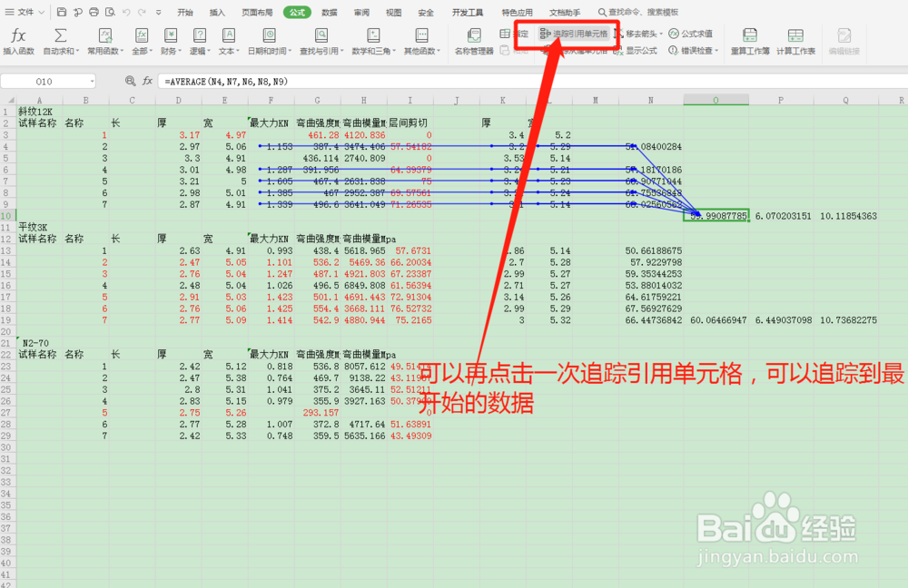The height and width of the screenshot is (588, 908).
Task: Switch to the View (视图) tab
Action: [394, 12]
